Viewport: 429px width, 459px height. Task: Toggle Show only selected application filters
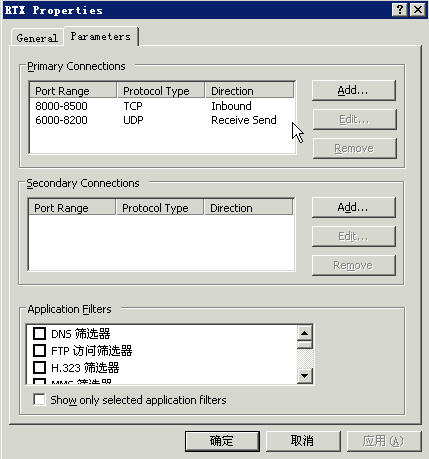coord(39,399)
